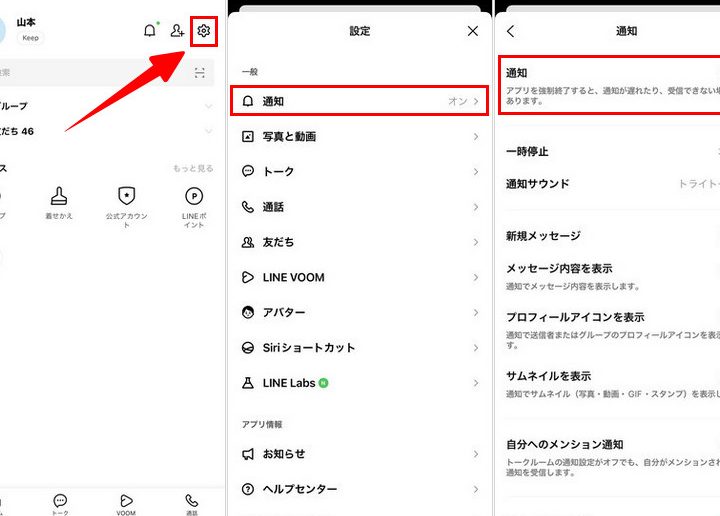Tap the 通知 master setting row
Viewport: 720px width, 516px height.
pos(610,85)
